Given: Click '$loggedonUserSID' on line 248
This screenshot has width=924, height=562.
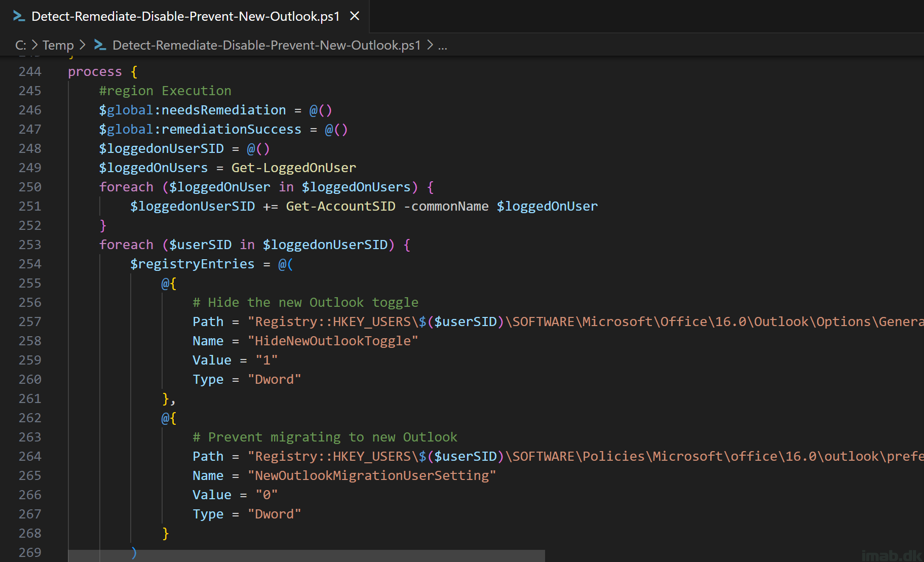Looking at the screenshot, I should pos(161,149).
